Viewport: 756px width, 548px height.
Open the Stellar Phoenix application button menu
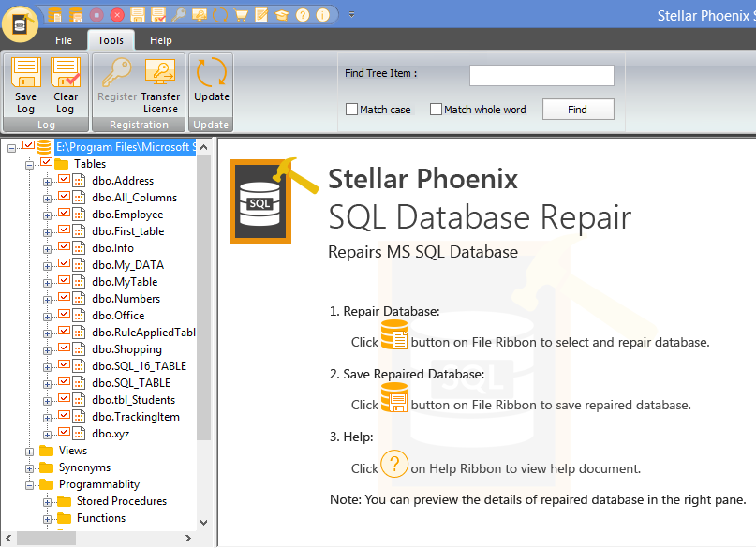coord(20,23)
